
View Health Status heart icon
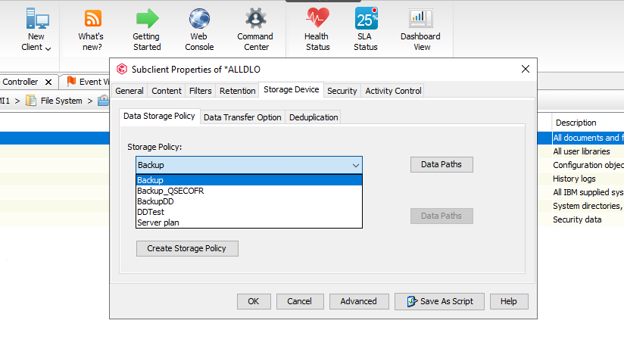pyautogui.click(x=317, y=18)
